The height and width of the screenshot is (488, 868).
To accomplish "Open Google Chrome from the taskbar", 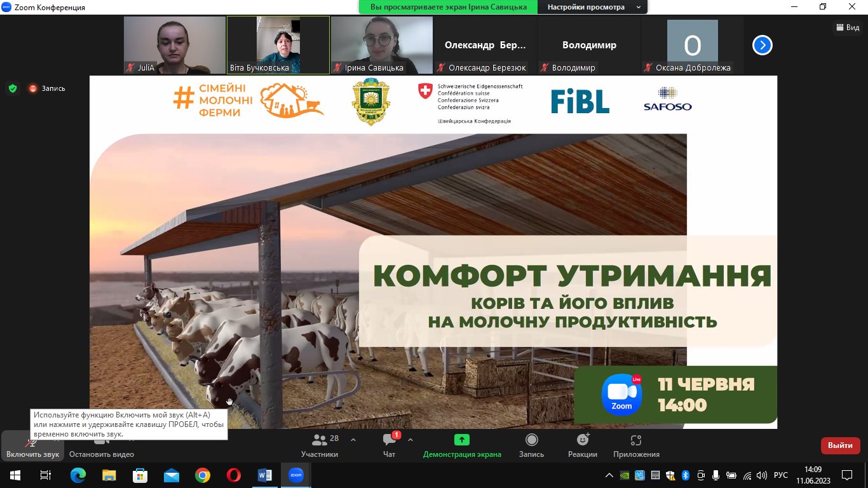I will tap(203, 475).
